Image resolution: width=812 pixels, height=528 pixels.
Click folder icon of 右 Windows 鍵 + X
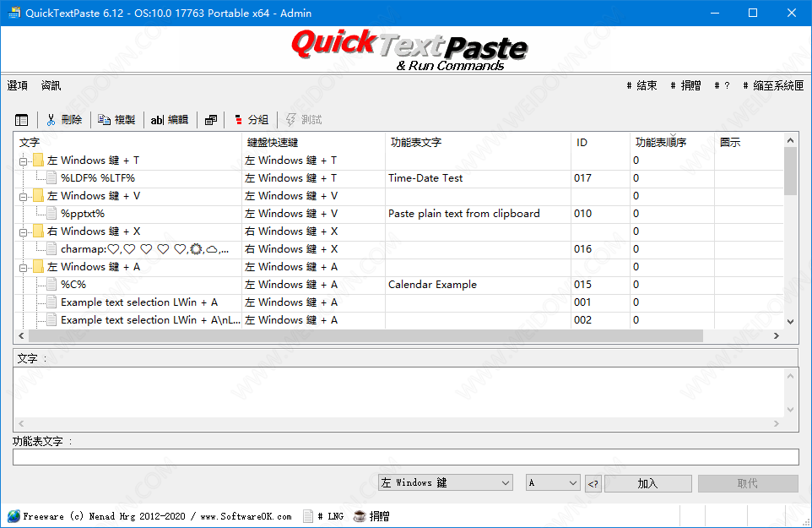click(38, 231)
